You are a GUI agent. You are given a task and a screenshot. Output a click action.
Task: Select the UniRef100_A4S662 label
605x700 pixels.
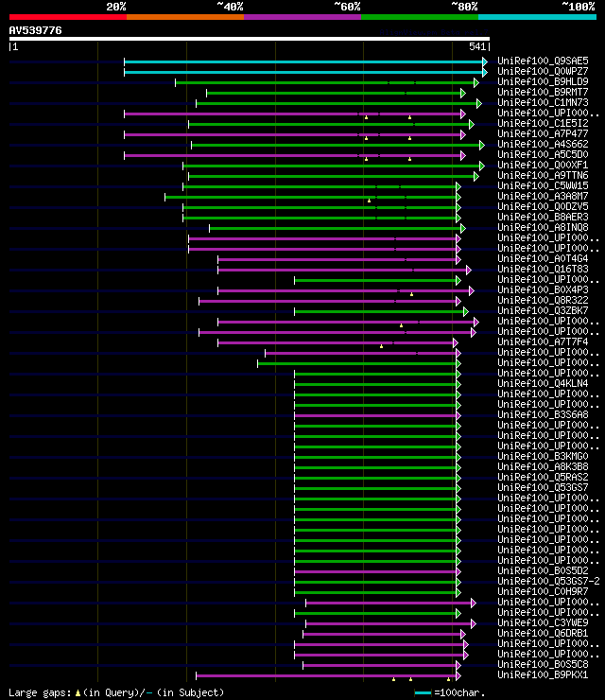tap(543, 144)
